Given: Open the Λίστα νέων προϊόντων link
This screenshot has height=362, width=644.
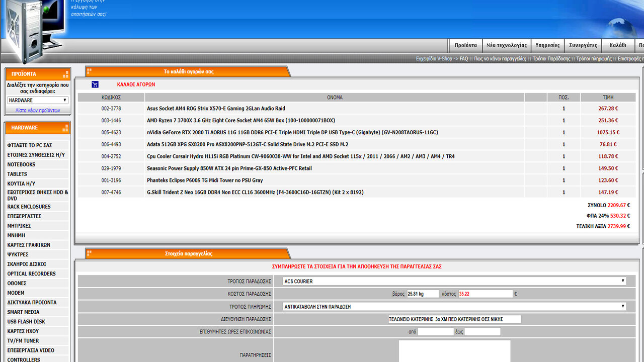Looking at the screenshot, I should pos(38,110).
